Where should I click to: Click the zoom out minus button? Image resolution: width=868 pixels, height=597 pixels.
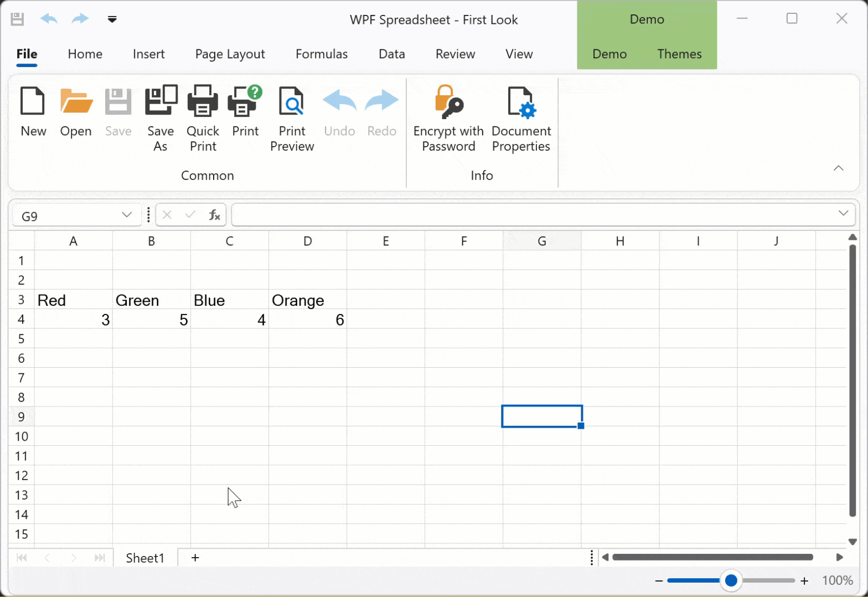tap(659, 581)
